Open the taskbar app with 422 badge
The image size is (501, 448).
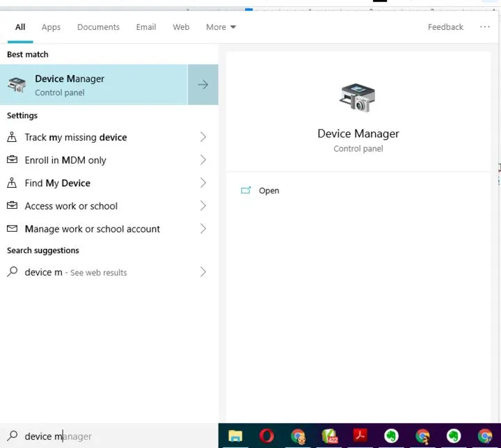(329, 436)
